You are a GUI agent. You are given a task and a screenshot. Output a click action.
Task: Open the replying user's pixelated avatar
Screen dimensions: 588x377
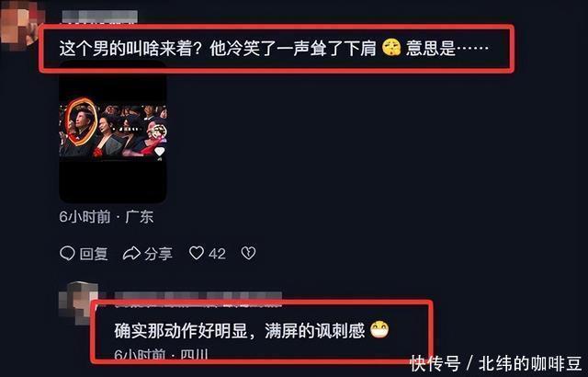[78, 303]
